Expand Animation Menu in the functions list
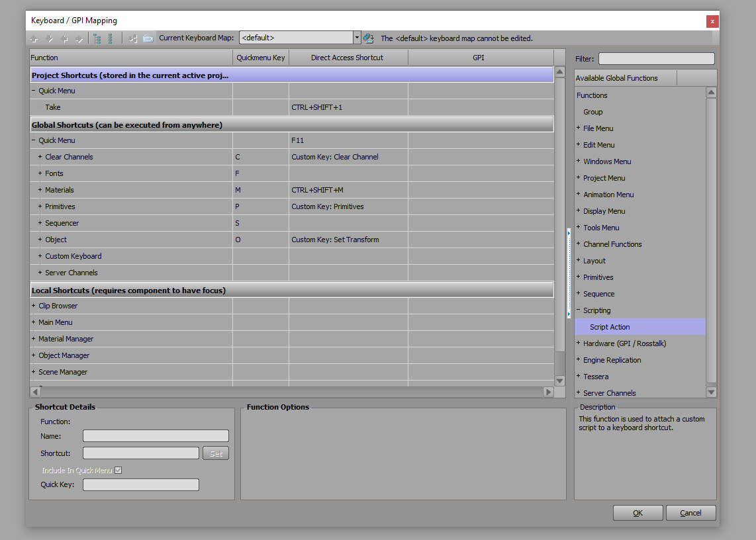This screenshot has width=756, height=540. pos(578,194)
